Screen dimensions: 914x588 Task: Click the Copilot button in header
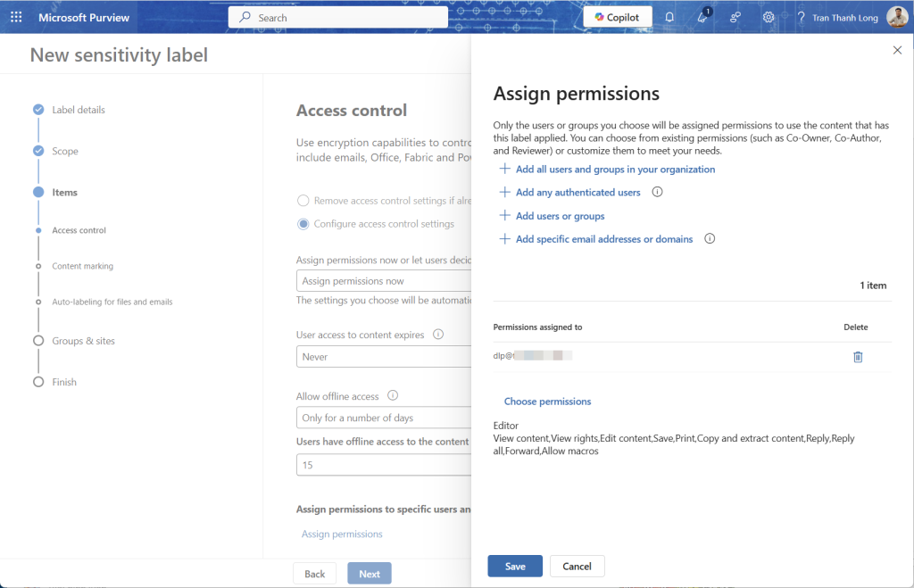tap(617, 17)
